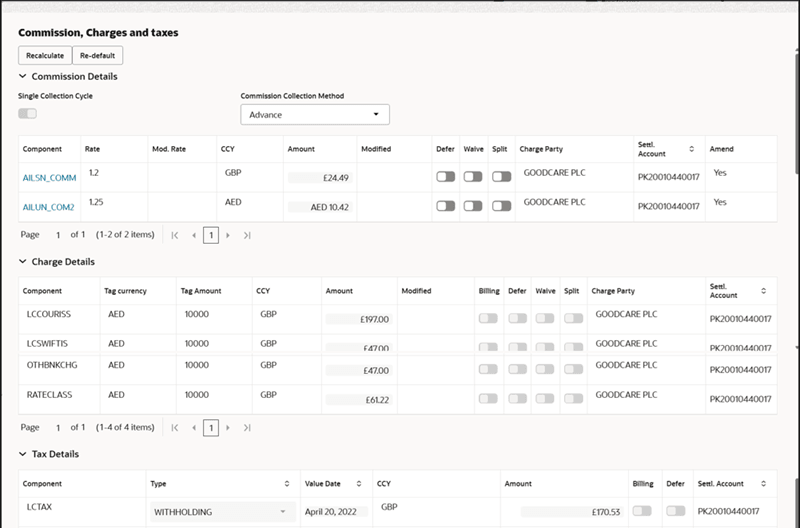
Task: Toggle Waive for AILUN_COM2 commission
Action: pyautogui.click(x=473, y=206)
